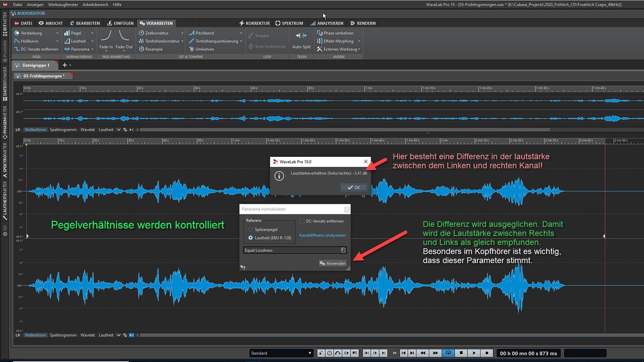This screenshot has height=362, width=644.
Task: Expand the Zeitkorrektur dropdown arrow
Action: [x=182, y=33]
